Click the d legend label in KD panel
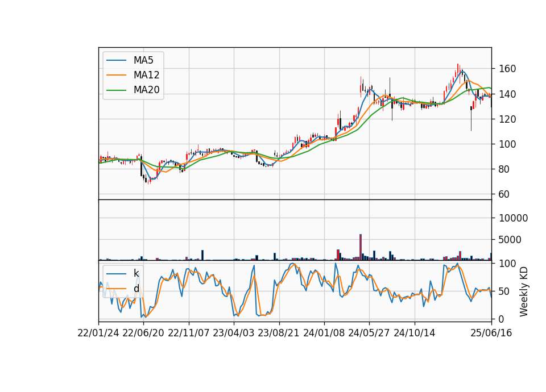The image size is (546, 392). click(x=136, y=289)
